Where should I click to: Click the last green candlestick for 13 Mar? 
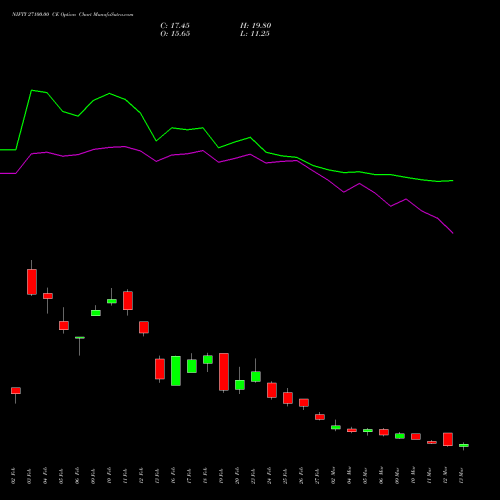coord(464,445)
